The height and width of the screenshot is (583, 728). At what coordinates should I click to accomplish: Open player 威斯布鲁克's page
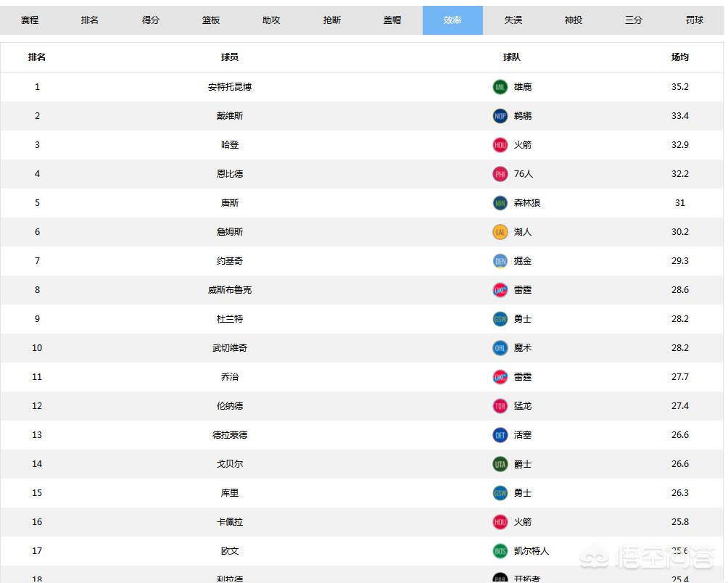[230, 289]
